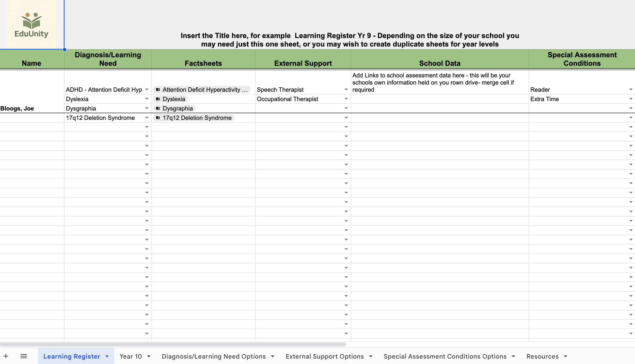This screenshot has height=364, width=635.
Task: Open Learning Register tab menu arrow
Action: (107, 356)
